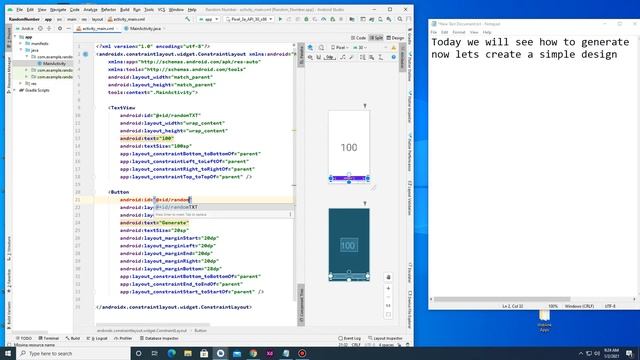640x360 pixels.
Task: Open Google Chrome from the taskbar
Action: pyautogui.click(x=253, y=353)
